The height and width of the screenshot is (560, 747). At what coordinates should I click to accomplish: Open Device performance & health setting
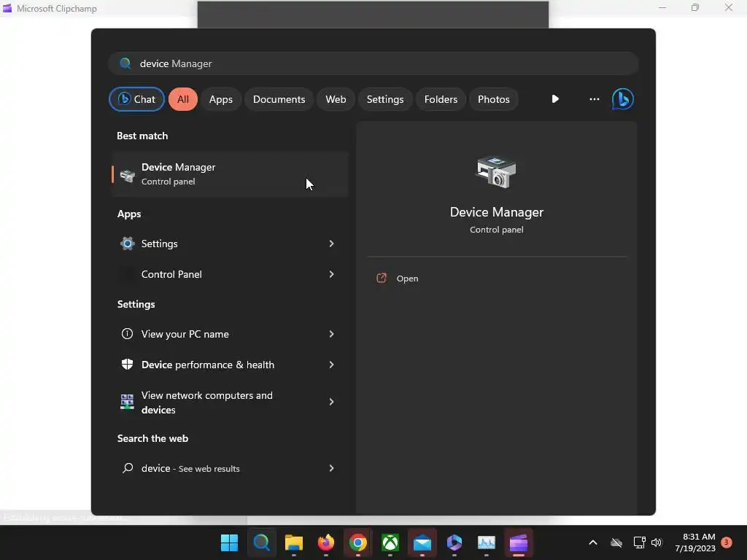coord(228,365)
